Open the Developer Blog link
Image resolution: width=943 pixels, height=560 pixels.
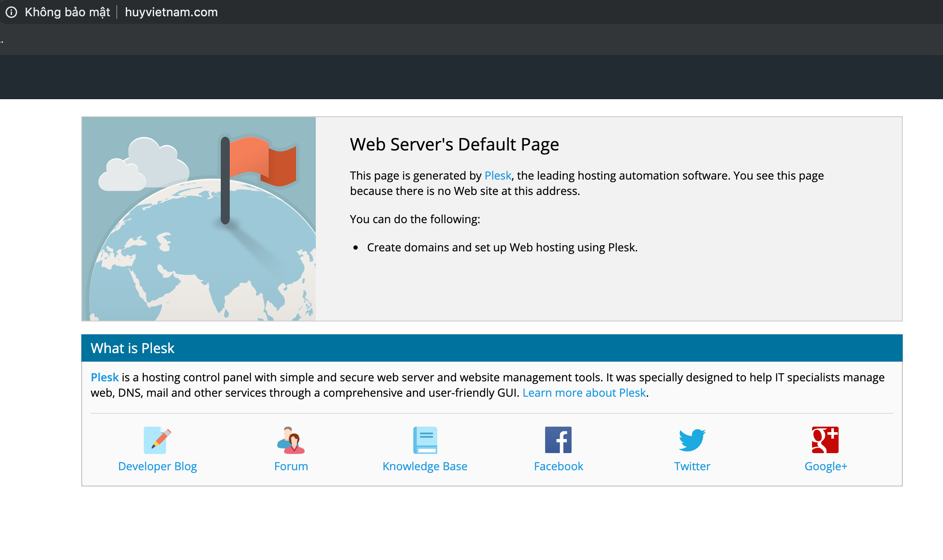[157, 466]
